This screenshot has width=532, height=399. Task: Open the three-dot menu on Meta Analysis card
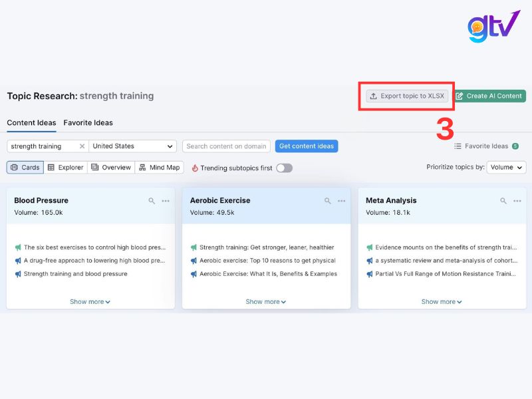coord(517,201)
